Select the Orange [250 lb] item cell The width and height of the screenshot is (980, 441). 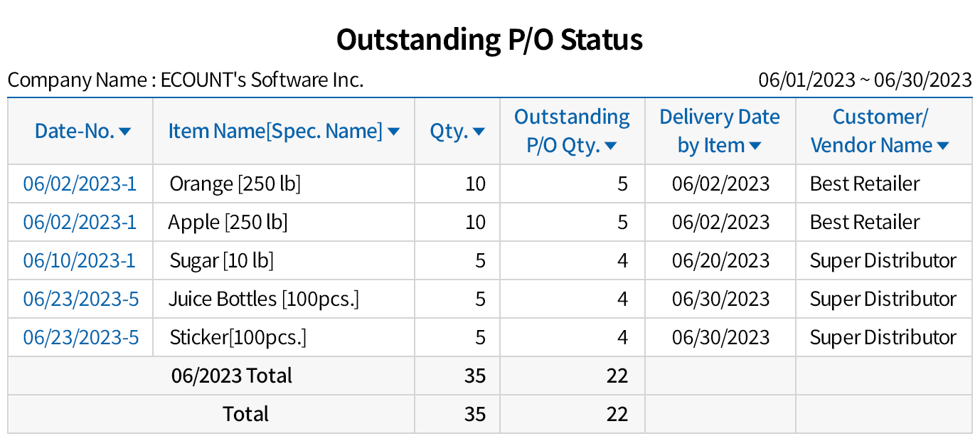coord(235,184)
